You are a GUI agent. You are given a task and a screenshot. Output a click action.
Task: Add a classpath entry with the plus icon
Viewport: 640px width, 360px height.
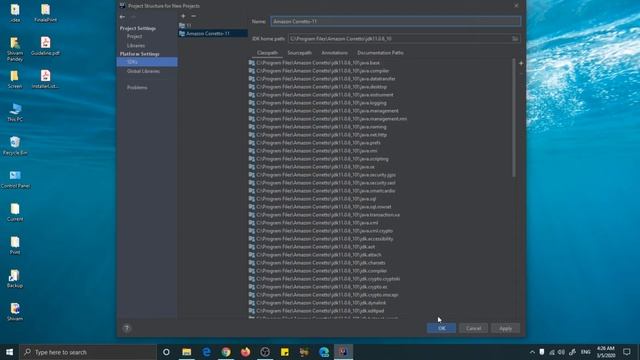tap(521, 63)
